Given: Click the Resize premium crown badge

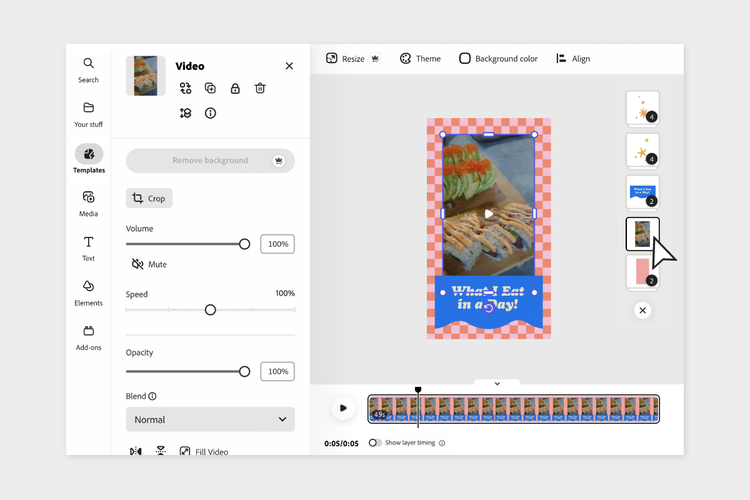Looking at the screenshot, I should [375, 59].
